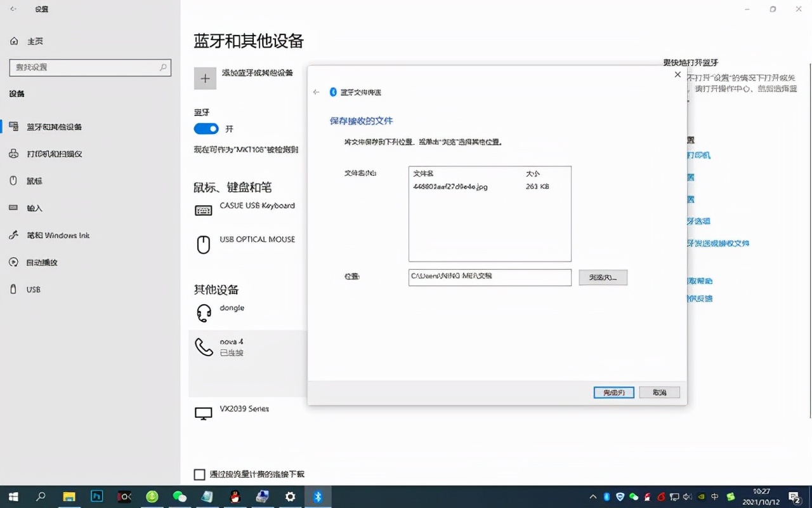Turn off the Bluetooth switch

(205, 128)
